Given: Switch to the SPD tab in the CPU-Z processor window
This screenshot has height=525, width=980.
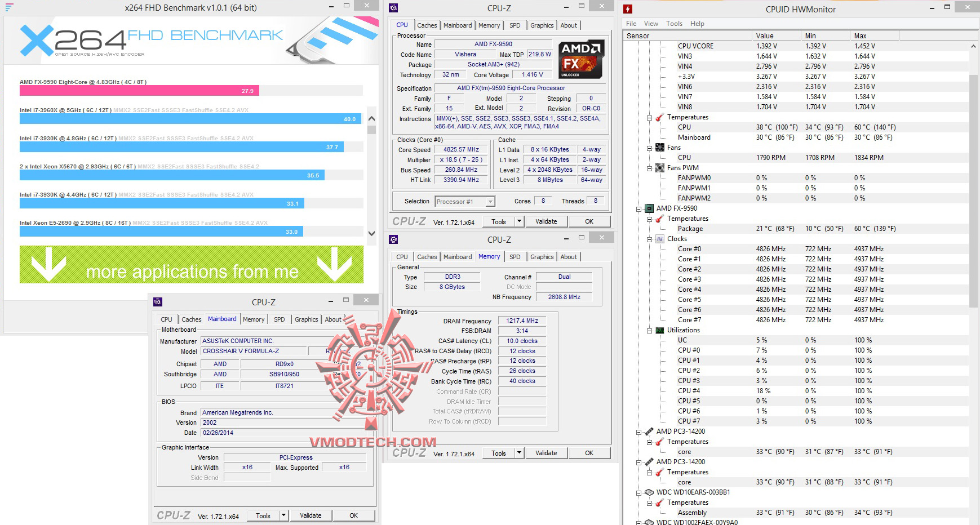Looking at the screenshot, I should pos(515,25).
